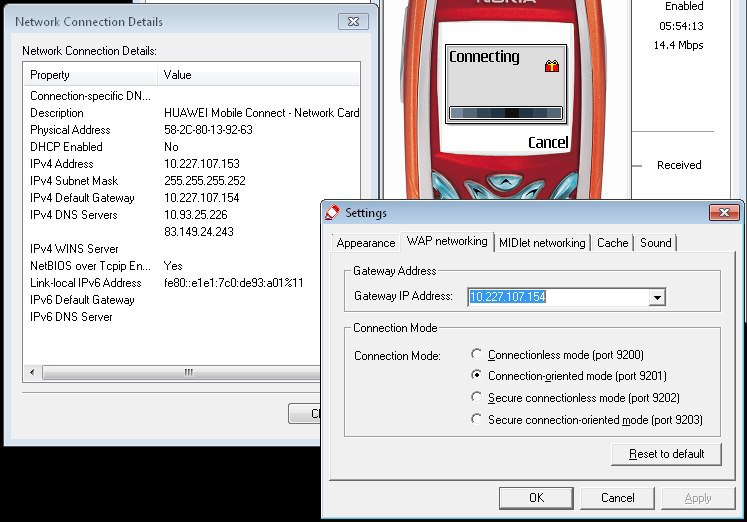747x522 pixels.
Task: Confirm settings with the OK button
Action: pyautogui.click(x=536, y=498)
